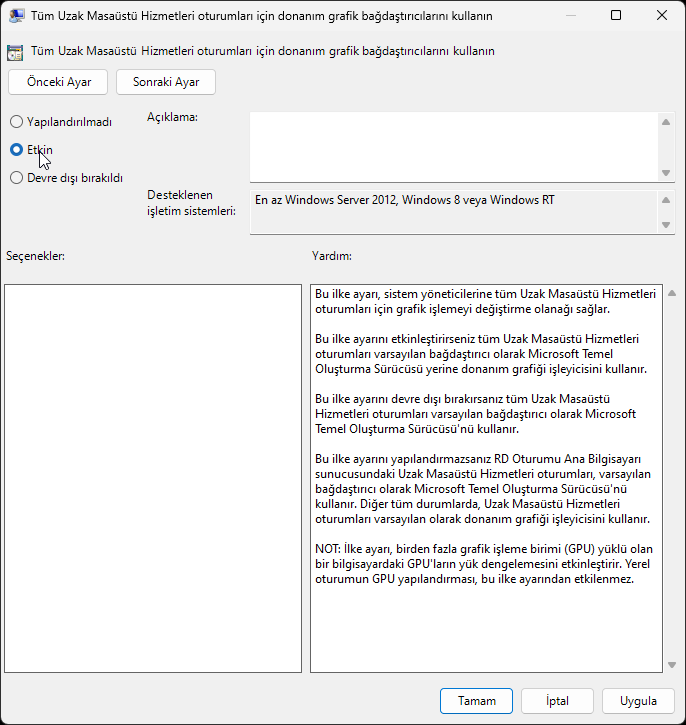The image size is (686, 725).
Task: Click the policy setting icon beside heading
Action: (15, 53)
